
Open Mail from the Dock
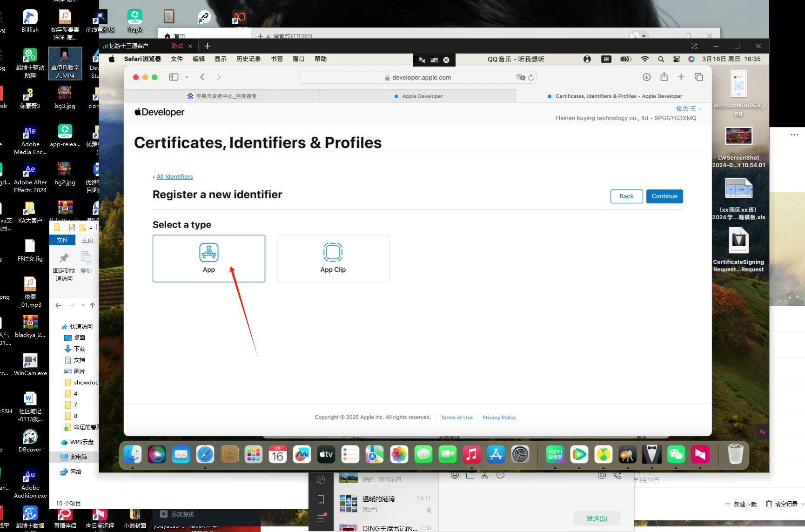tap(181, 454)
